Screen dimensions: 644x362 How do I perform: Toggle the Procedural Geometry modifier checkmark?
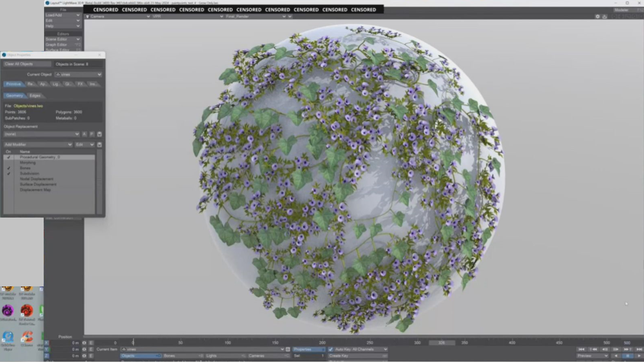[x=8, y=157]
